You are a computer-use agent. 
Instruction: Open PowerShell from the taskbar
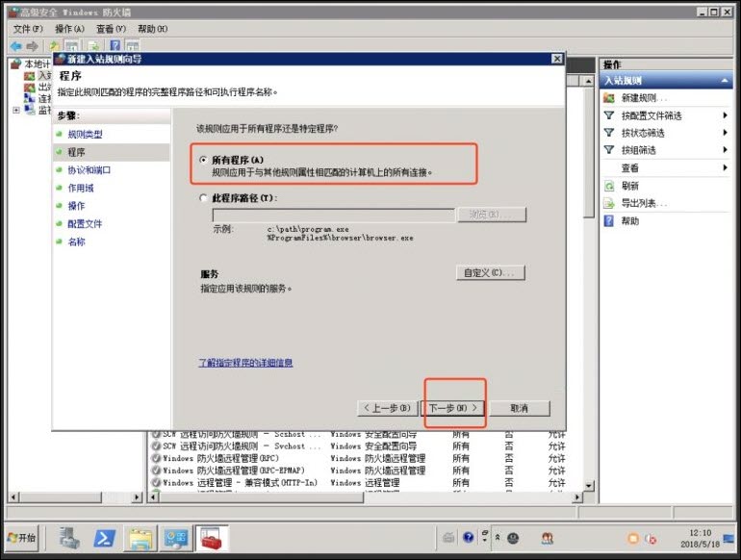(x=106, y=537)
